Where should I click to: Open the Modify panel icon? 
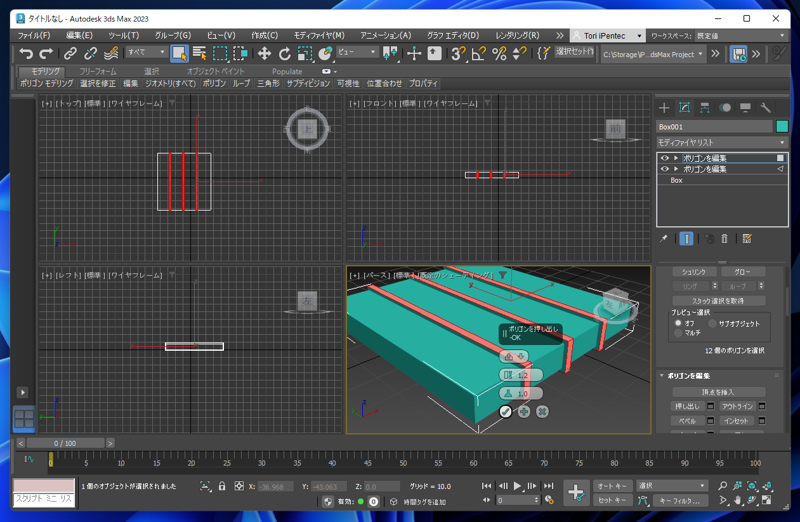pyautogui.click(x=684, y=108)
